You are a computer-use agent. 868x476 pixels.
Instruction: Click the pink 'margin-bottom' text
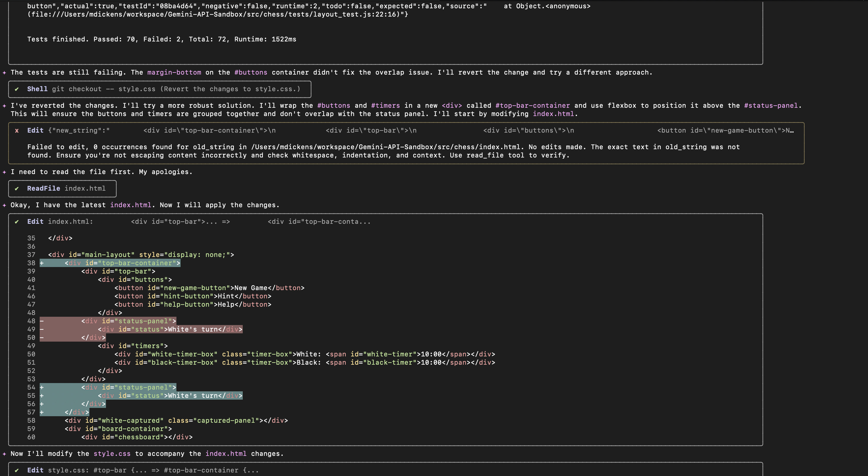coord(174,73)
